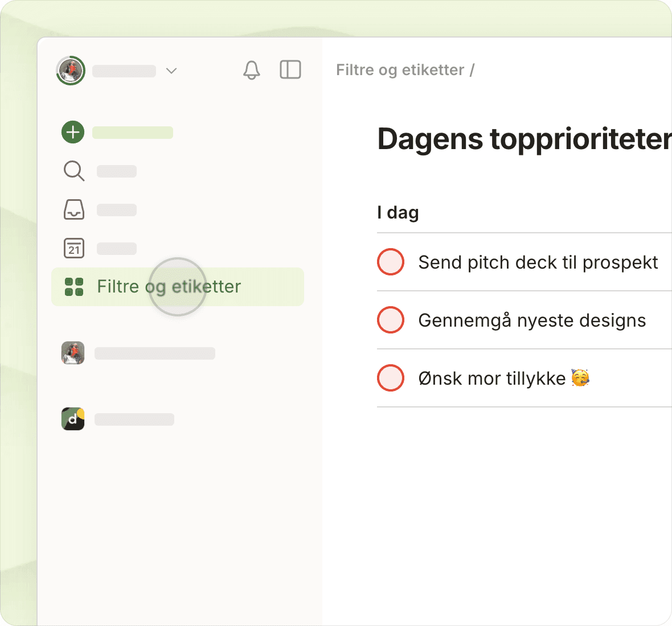
Task: Collapse sidebar using the panel icon
Action: click(x=290, y=70)
